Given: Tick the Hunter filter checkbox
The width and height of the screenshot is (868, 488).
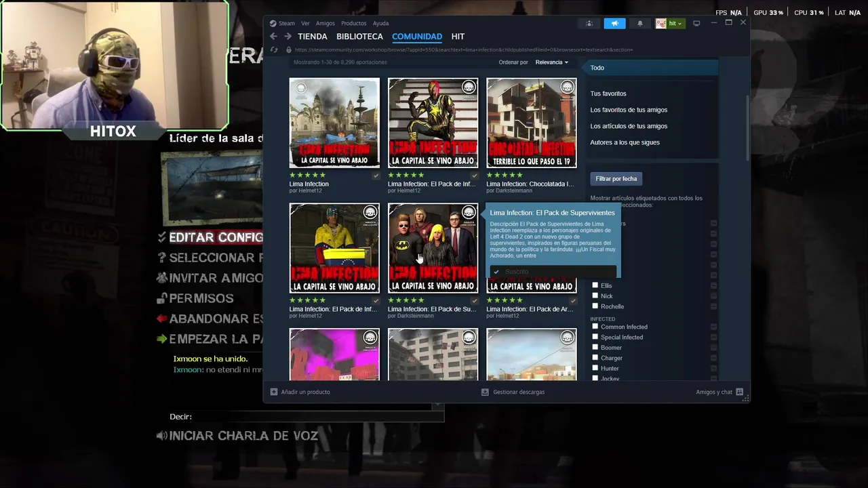Looking at the screenshot, I should pyautogui.click(x=595, y=368).
